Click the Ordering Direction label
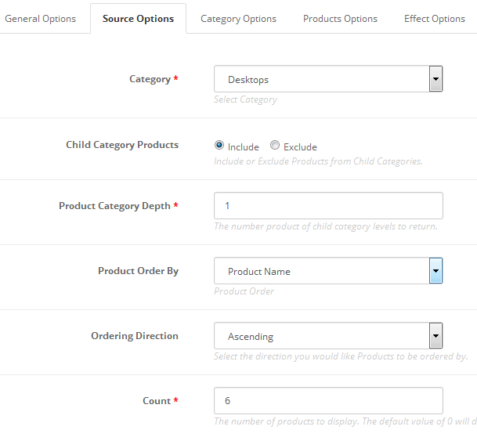 coord(135,336)
